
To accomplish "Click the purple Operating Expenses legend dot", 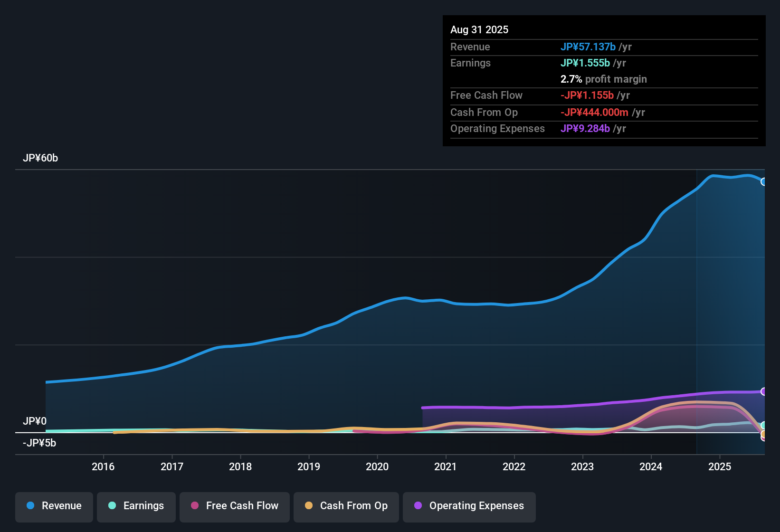I will (x=418, y=506).
